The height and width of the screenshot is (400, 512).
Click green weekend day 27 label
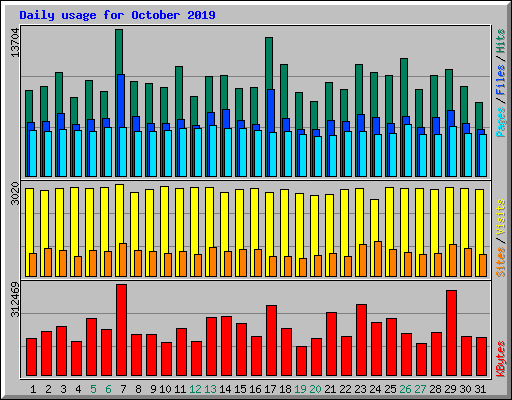pyautogui.click(x=420, y=389)
